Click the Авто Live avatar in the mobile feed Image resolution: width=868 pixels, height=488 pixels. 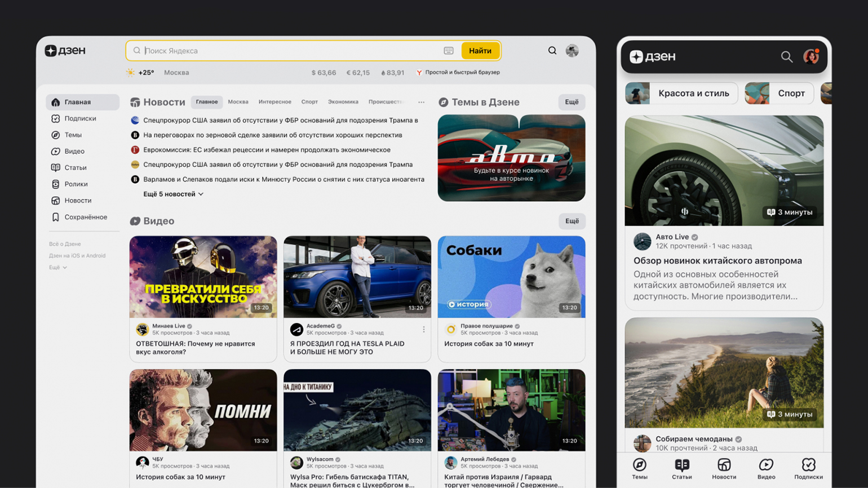pos(643,241)
